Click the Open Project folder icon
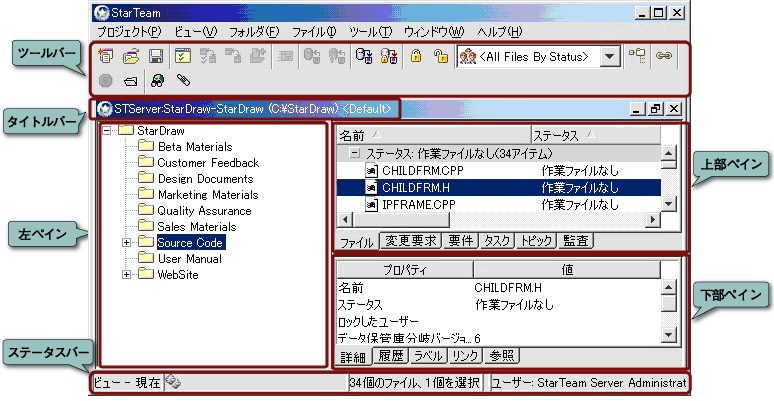This screenshot has height=401, width=774. 131,56
